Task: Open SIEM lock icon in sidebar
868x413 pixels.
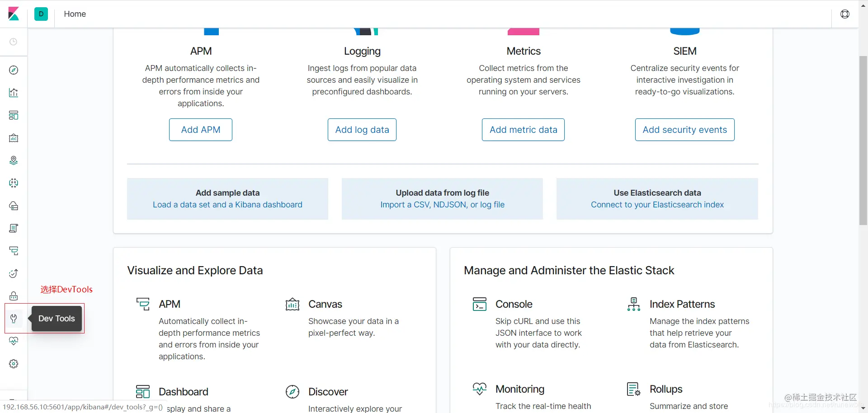Action: point(14,296)
